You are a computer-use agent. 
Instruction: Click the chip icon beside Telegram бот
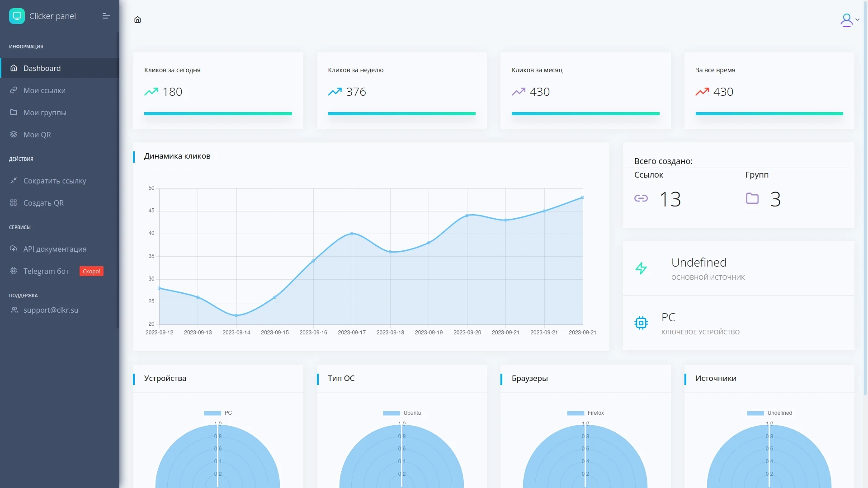(x=14, y=271)
